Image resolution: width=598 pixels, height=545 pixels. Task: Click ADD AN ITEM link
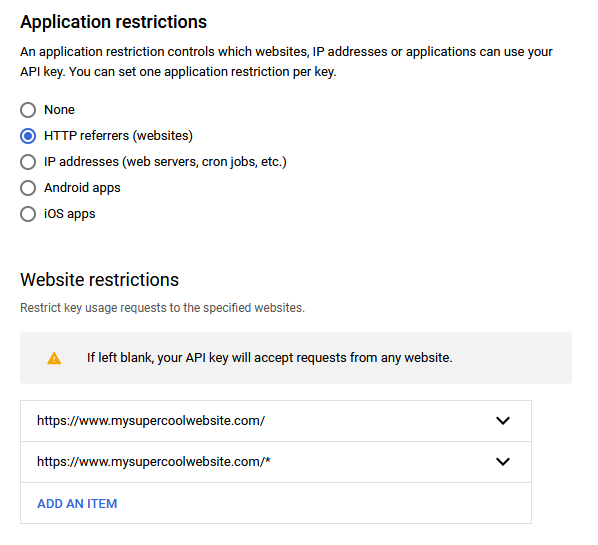pyautogui.click(x=77, y=503)
